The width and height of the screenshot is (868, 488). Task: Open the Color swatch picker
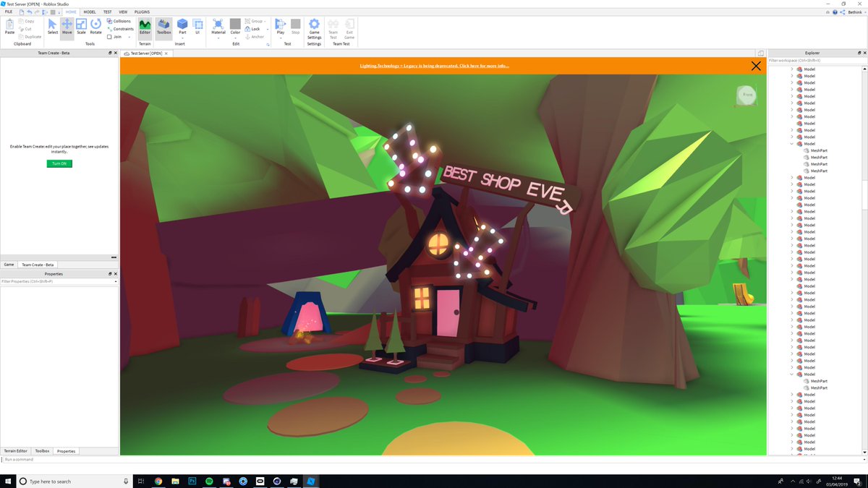(x=235, y=24)
